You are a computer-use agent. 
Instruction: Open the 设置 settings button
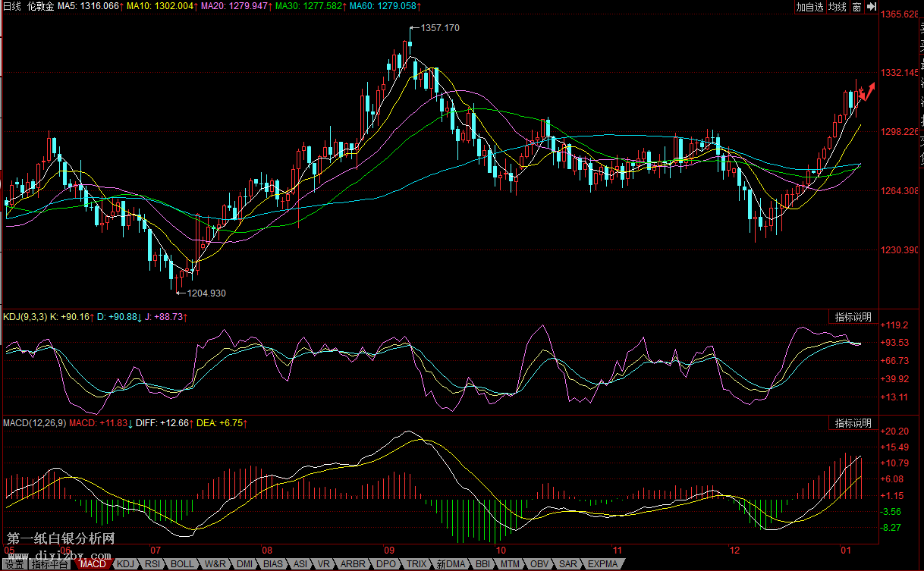pos(14,564)
